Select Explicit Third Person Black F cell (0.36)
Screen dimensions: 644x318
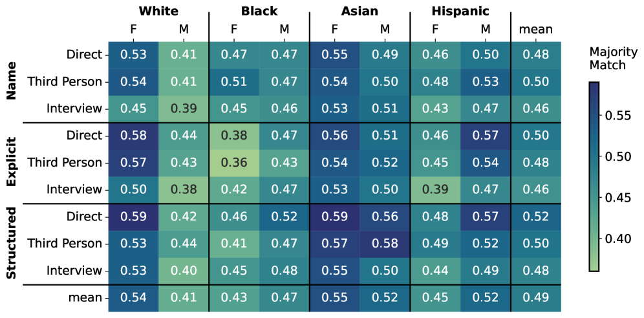pyautogui.click(x=233, y=162)
